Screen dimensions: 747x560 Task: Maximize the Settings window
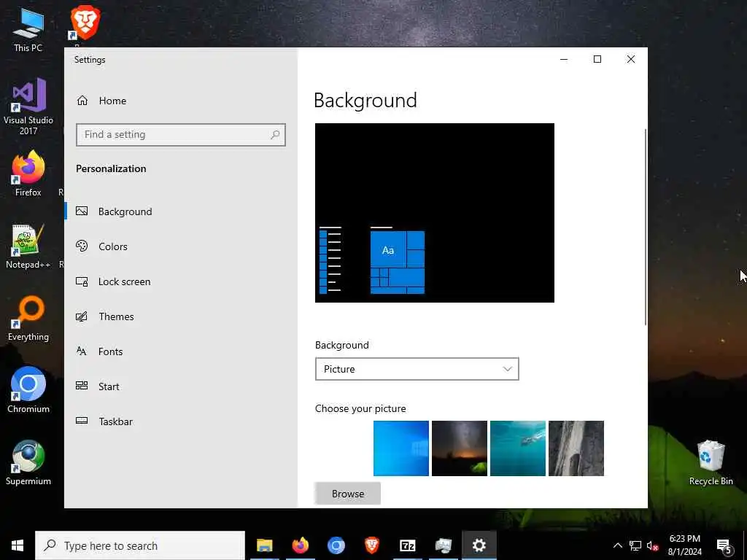click(597, 59)
